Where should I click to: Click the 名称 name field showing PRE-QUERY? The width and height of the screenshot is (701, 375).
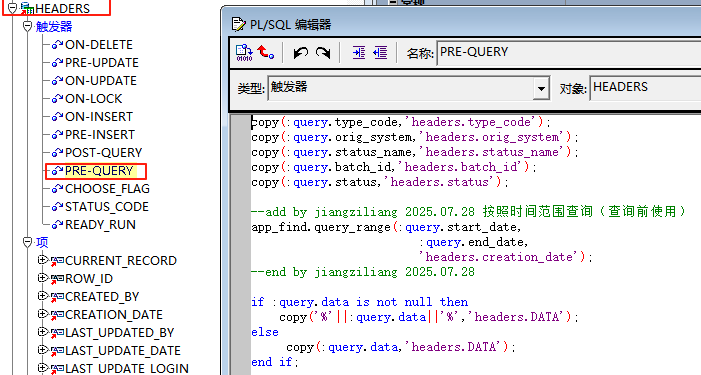pos(569,53)
